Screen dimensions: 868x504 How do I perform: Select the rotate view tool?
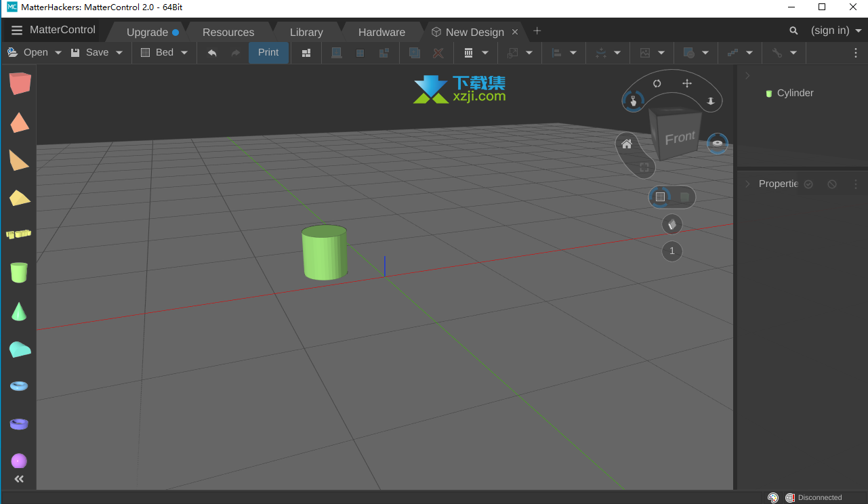pyautogui.click(x=657, y=83)
